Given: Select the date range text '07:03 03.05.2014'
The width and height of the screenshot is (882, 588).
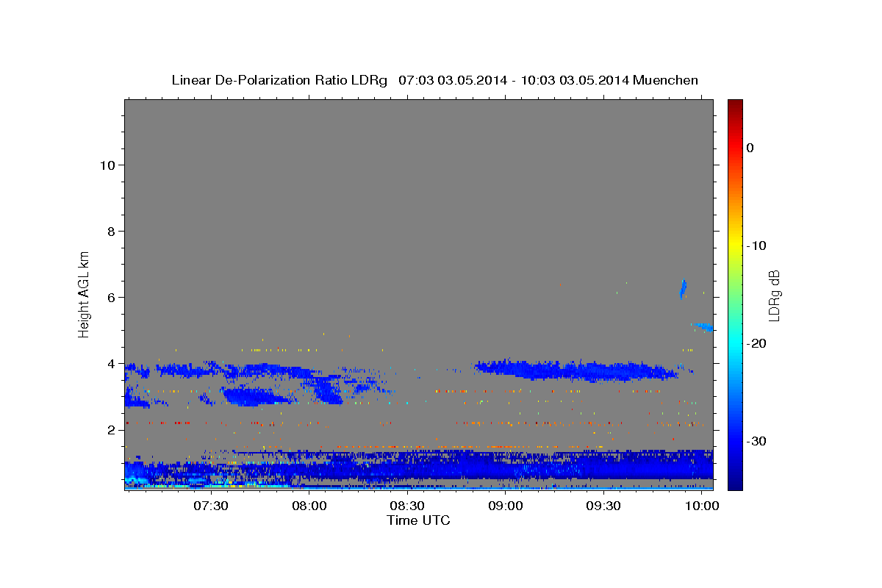Looking at the screenshot, I should [452, 80].
